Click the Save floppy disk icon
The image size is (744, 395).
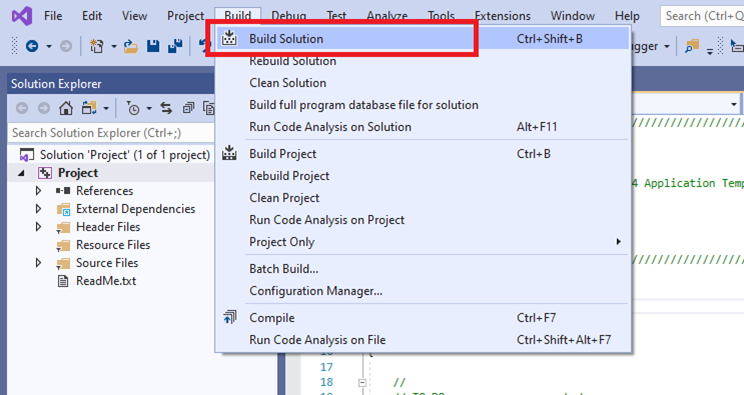[153, 46]
